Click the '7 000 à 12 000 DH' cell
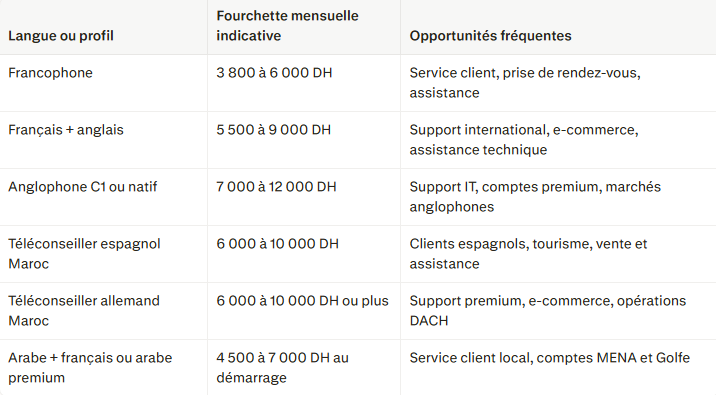The height and width of the screenshot is (395, 716). pos(276,187)
